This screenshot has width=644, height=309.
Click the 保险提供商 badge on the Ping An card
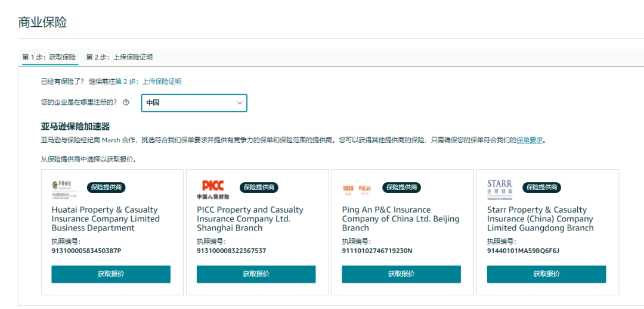[402, 188]
